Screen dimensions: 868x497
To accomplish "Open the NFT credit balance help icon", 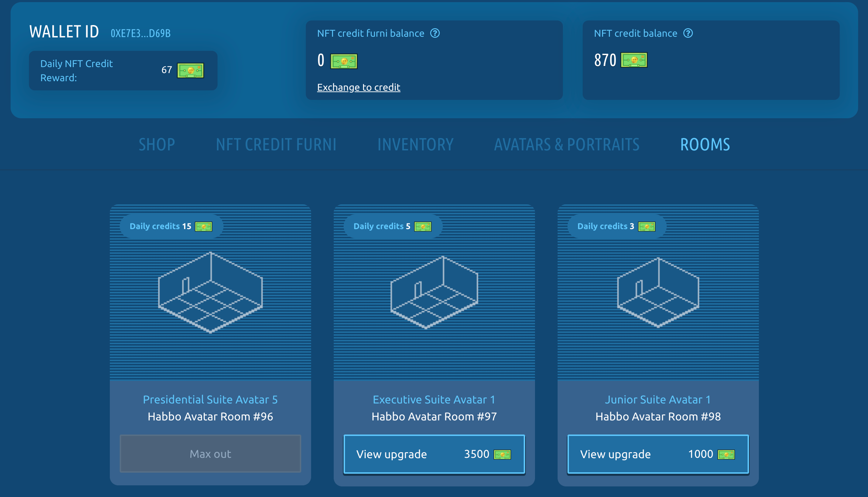I will [688, 33].
